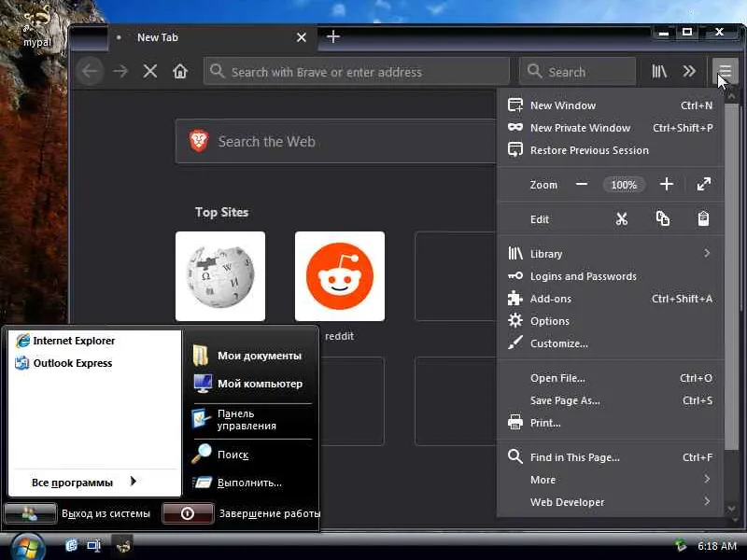The height and width of the screenshot is (560, 747).
Task: Click the Cut scissors icon
Action: point(621,219)
